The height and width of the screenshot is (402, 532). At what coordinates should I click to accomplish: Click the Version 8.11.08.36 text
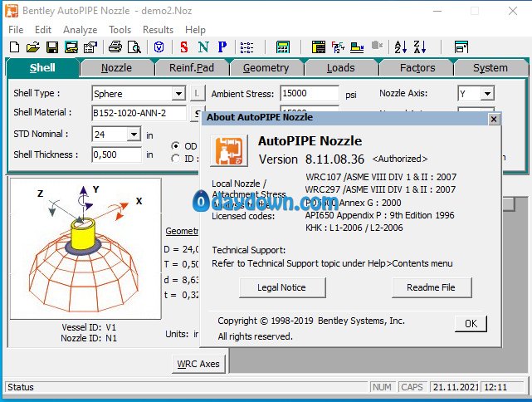tap(311, 159)
